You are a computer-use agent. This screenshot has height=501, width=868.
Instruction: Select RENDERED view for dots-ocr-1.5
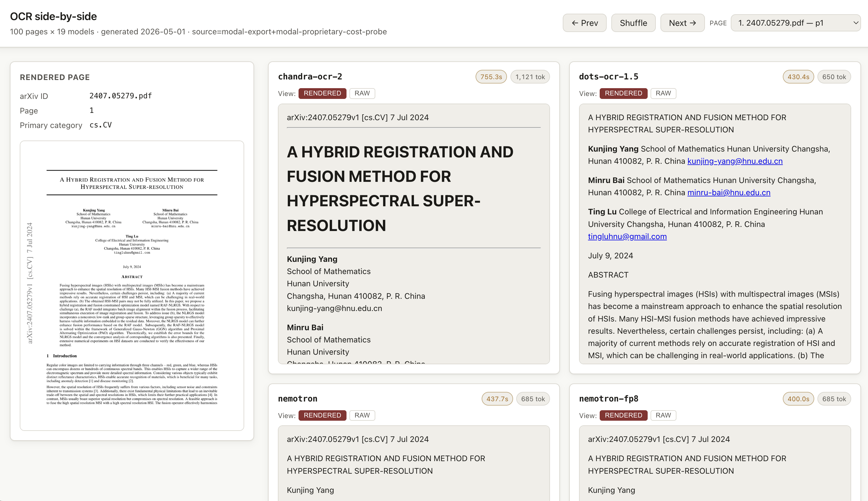[623, 93]
